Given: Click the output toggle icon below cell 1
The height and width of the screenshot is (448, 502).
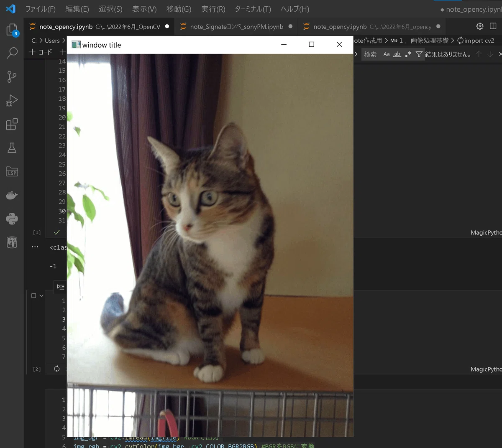Looking at the screenshot, I should (x=61, y=287).
